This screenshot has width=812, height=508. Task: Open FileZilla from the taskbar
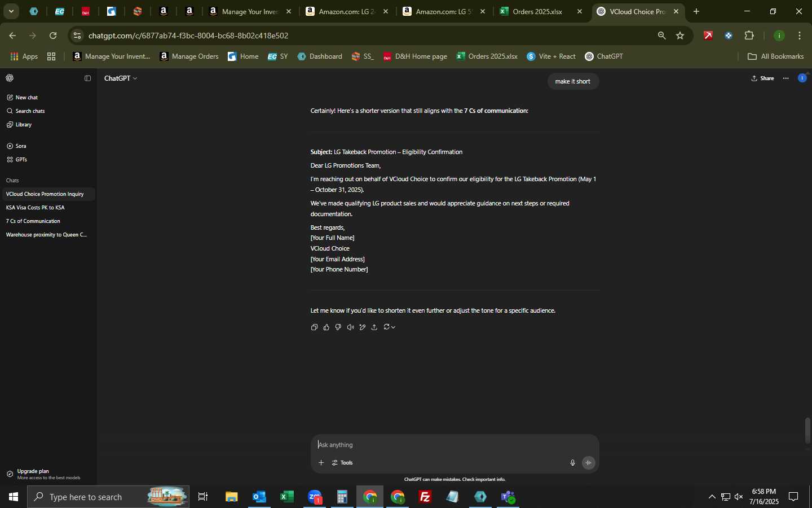pyautogui.click(x=425, y=497)
